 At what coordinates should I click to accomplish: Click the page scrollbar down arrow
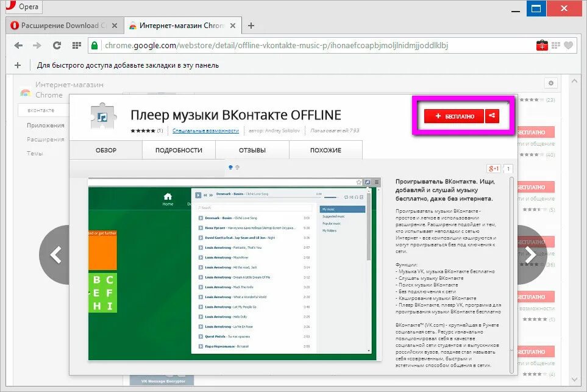point(574,380)
